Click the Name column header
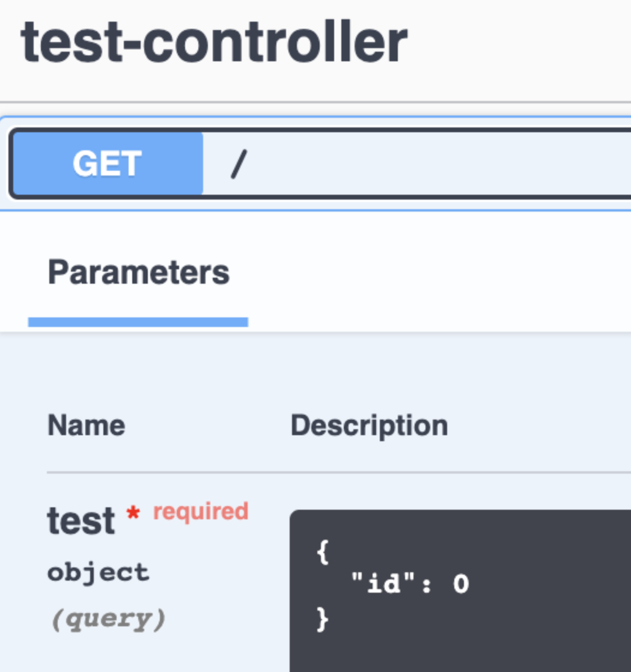631x672 pixels. (87, 426)
